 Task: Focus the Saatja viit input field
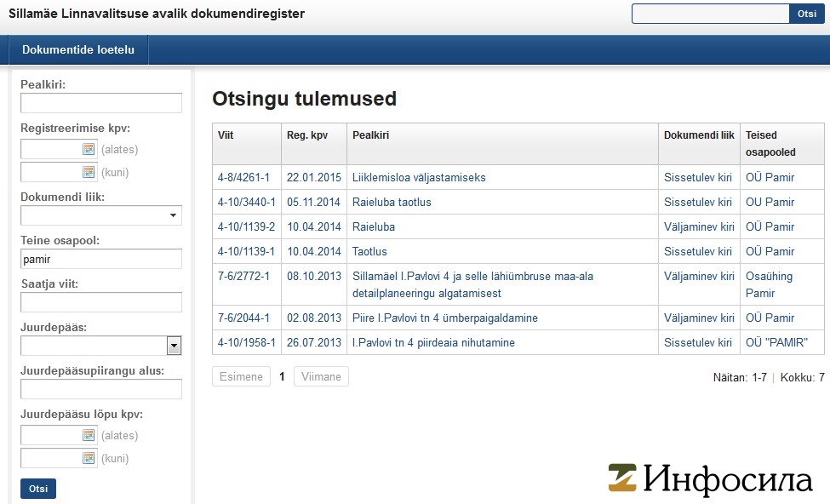[x=101, y=302]
